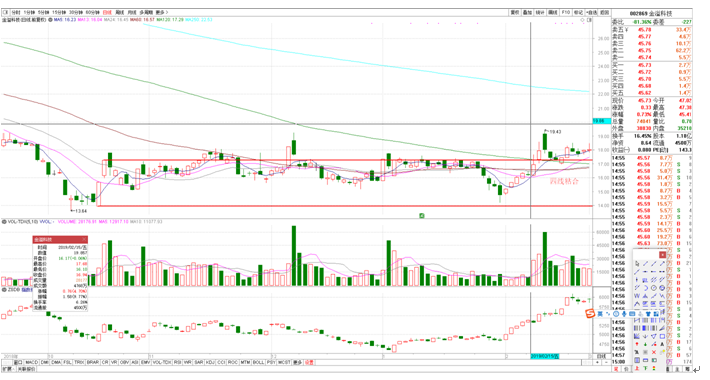The width and height of the screenshot is (710, 380).
Task: Switch to the 周线 weekly chart tab
Action: click(120, 13)
